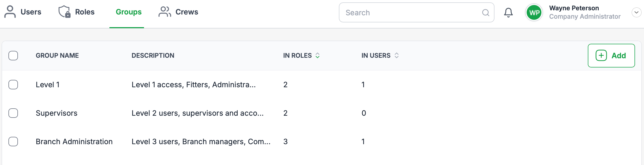Sort by the In Roles arrows icon
Viewport: 644px width, 165px height.
pos(318,56)
